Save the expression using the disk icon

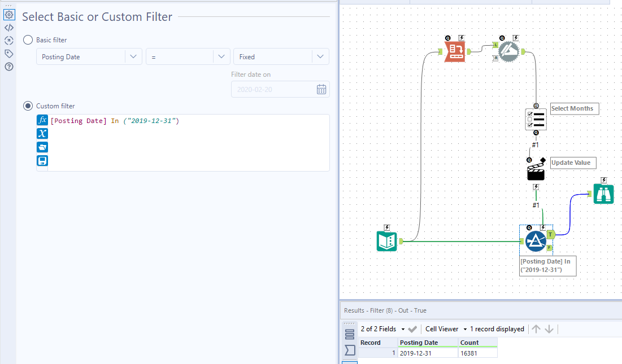42,161
